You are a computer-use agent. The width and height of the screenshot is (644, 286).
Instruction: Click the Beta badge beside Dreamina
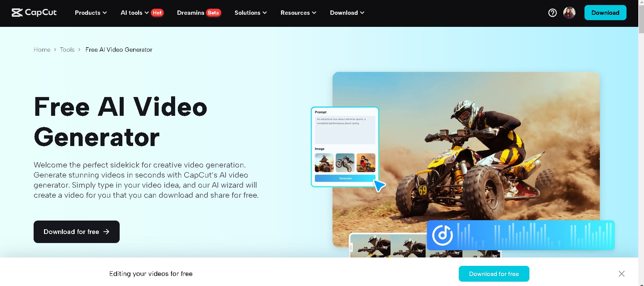213,13
